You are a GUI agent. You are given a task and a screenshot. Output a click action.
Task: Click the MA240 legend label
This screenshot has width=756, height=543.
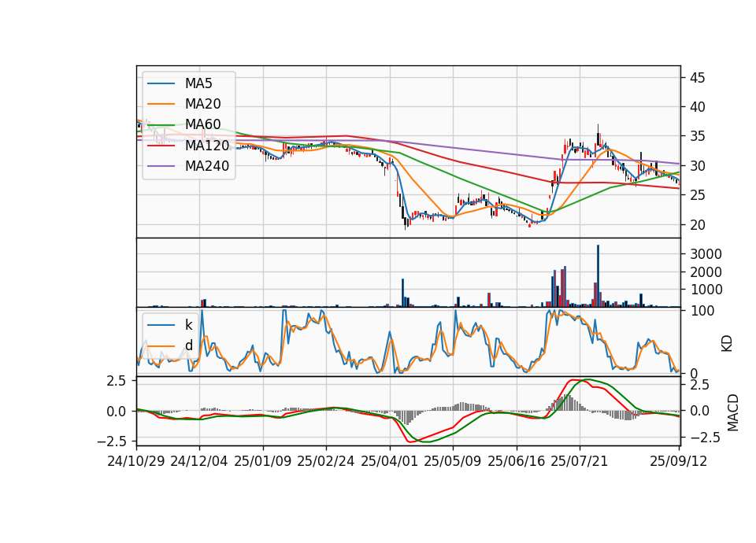[207, 166]
